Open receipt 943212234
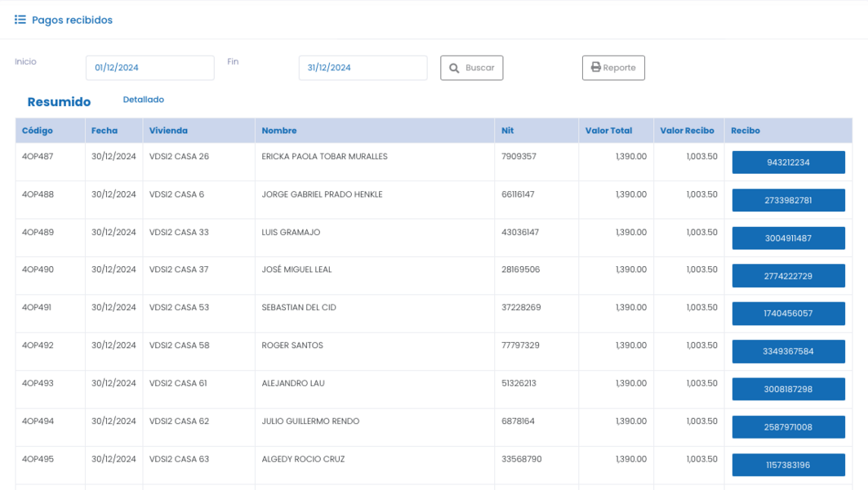The image size is (868, 490). point(788,163)
